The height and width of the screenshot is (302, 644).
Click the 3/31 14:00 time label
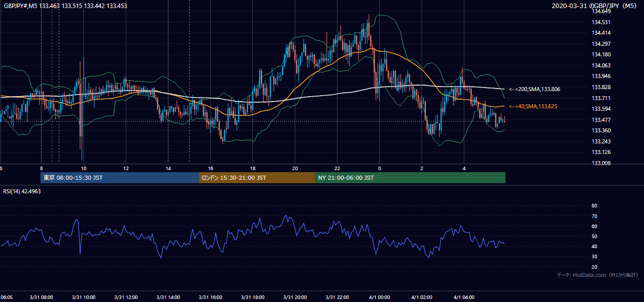click(x=168, y=297)
